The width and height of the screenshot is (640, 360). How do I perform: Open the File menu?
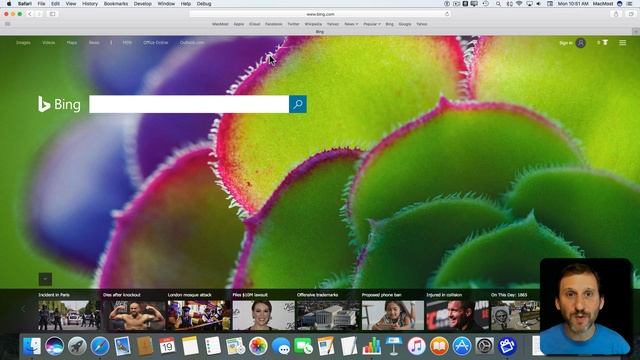[41, 4]
